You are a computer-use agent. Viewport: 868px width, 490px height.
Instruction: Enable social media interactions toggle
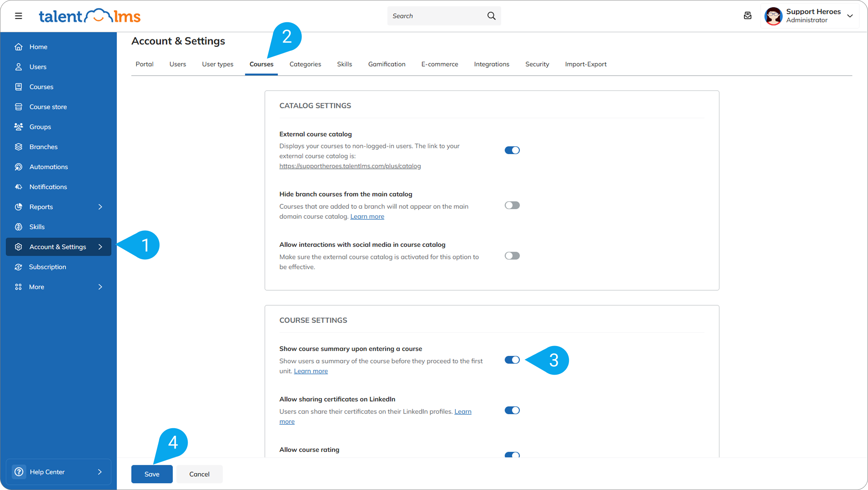click(x=512, y=256)
